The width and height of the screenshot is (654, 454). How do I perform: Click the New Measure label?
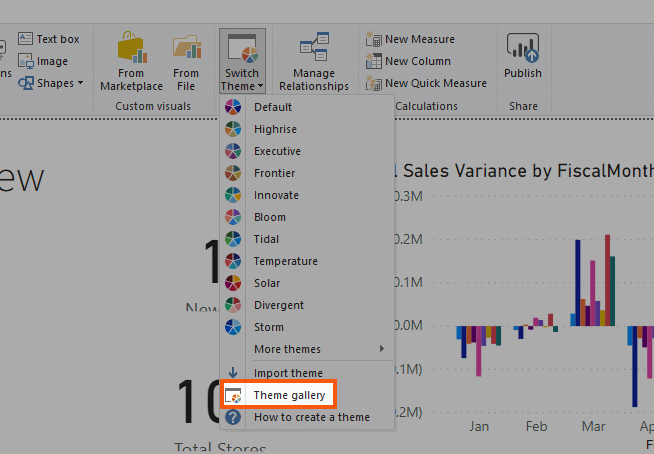[420, 39]
